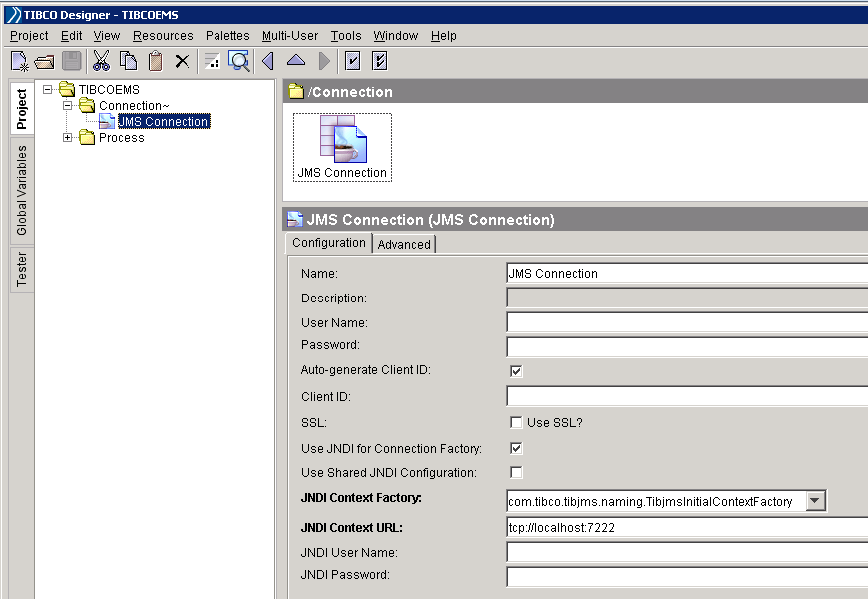
Task: Click the single checkmark validate icon
Action: 352,61
